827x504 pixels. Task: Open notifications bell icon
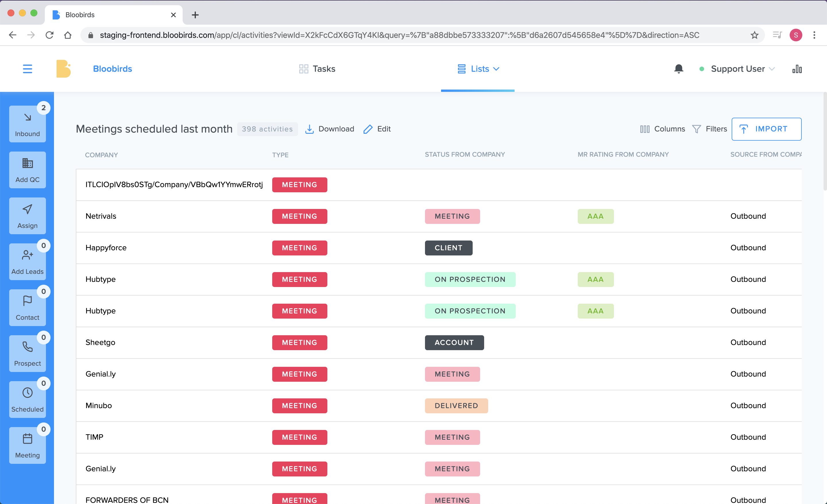pyautogui.click(x=679, y=69)
